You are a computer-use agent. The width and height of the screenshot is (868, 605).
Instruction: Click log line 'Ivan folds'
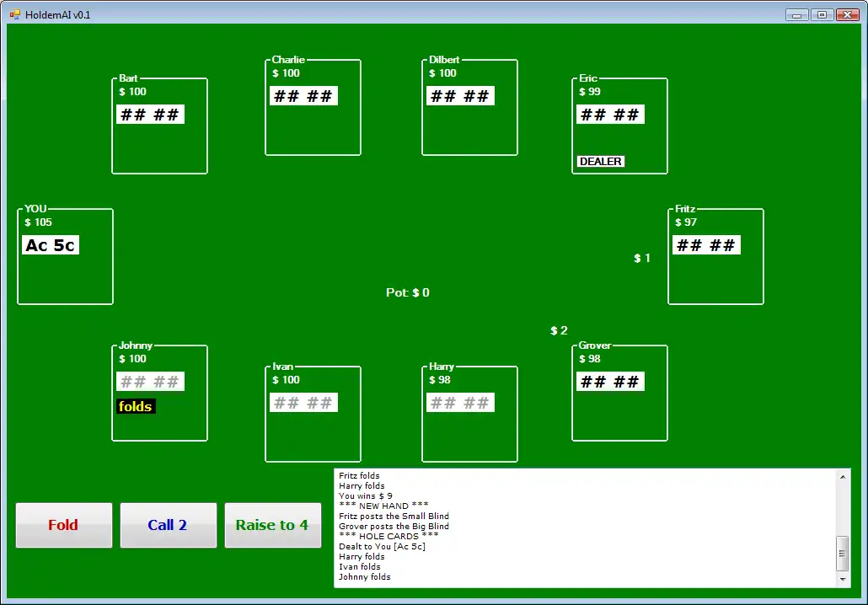(359, 567)
